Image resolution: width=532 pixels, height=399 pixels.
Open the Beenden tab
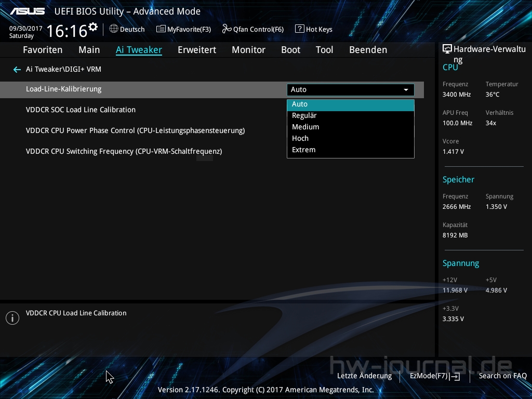(368, 50)
